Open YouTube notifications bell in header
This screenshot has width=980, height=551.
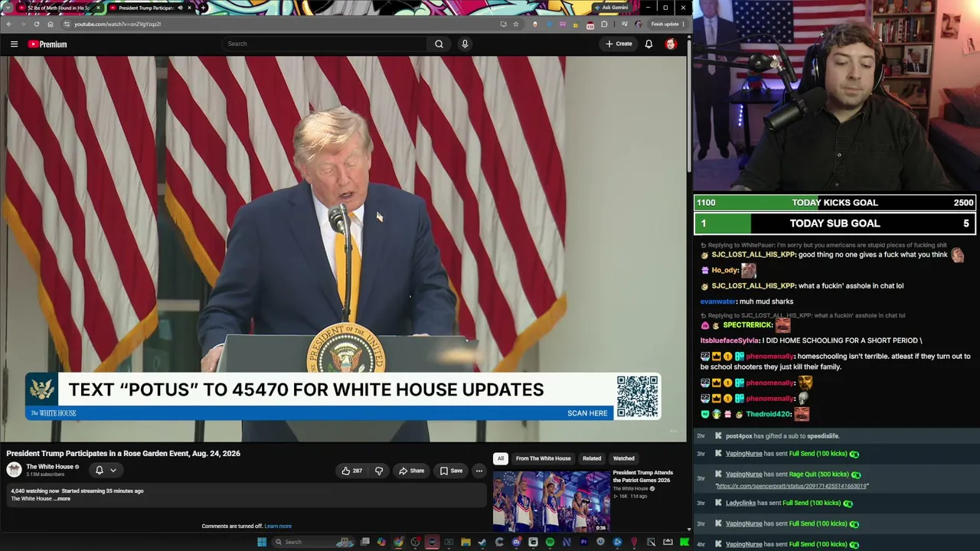coord(648,44)
